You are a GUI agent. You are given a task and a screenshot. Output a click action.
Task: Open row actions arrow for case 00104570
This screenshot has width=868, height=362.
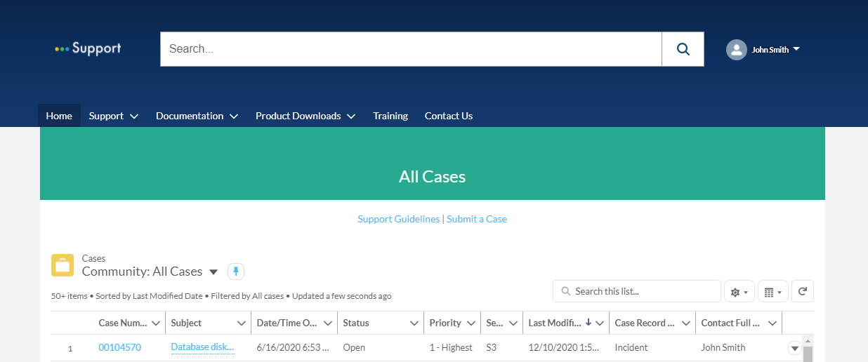coord(794,348)
